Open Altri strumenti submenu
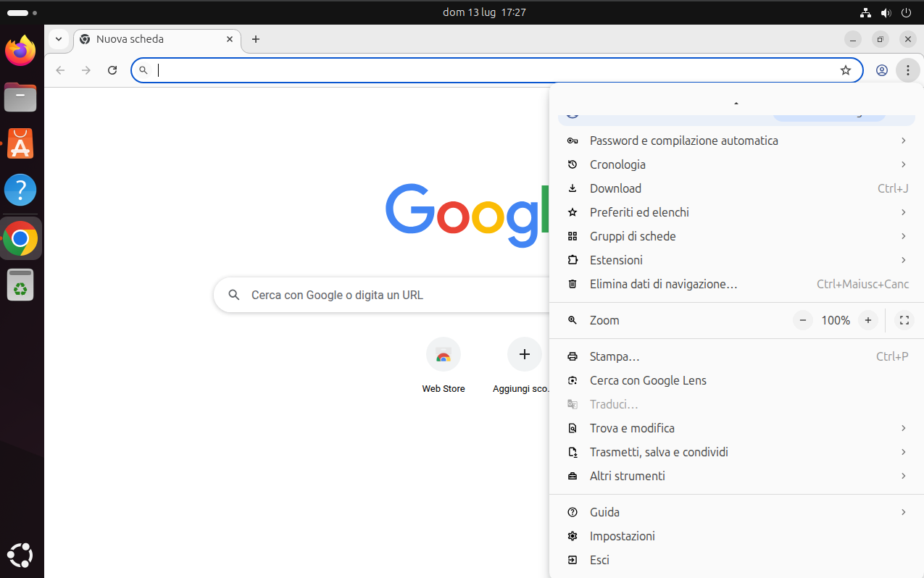This screenshot has width=924, height=578. 736,476
